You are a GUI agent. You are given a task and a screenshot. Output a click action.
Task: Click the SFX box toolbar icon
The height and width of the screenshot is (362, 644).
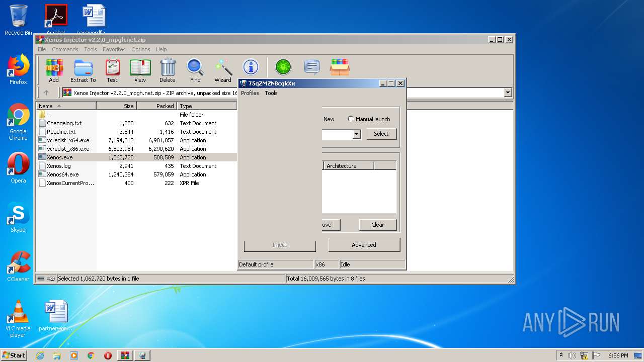[340, 67]
